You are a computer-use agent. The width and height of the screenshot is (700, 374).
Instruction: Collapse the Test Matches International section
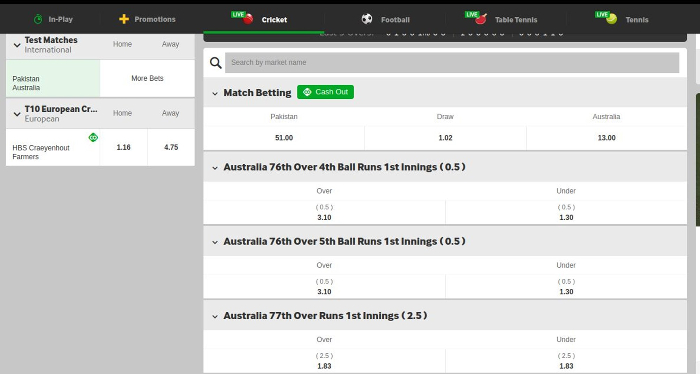17,45
